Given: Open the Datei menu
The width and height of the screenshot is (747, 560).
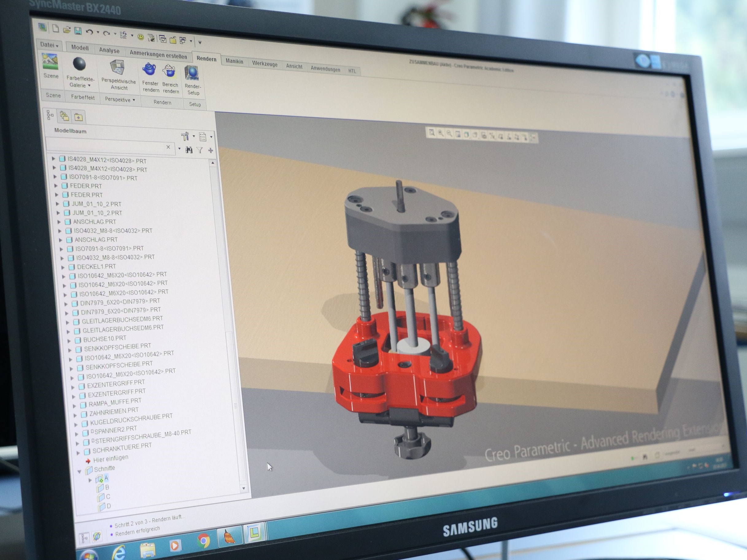Looking at the screenshot, I should [49, 45].
